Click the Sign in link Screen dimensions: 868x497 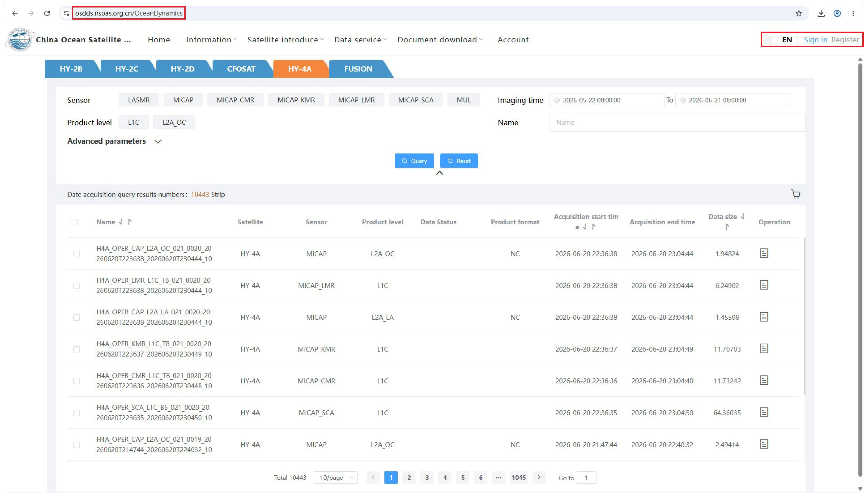coord(815,40)
